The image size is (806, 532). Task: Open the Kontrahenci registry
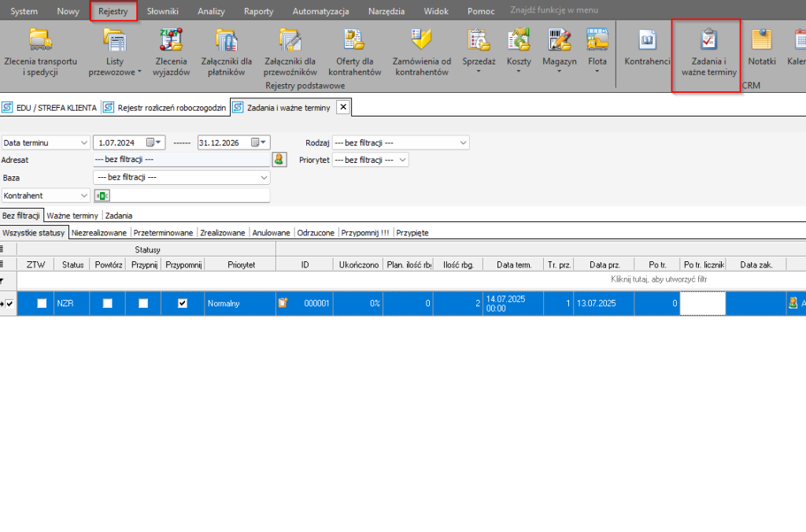tap(646, 47)
